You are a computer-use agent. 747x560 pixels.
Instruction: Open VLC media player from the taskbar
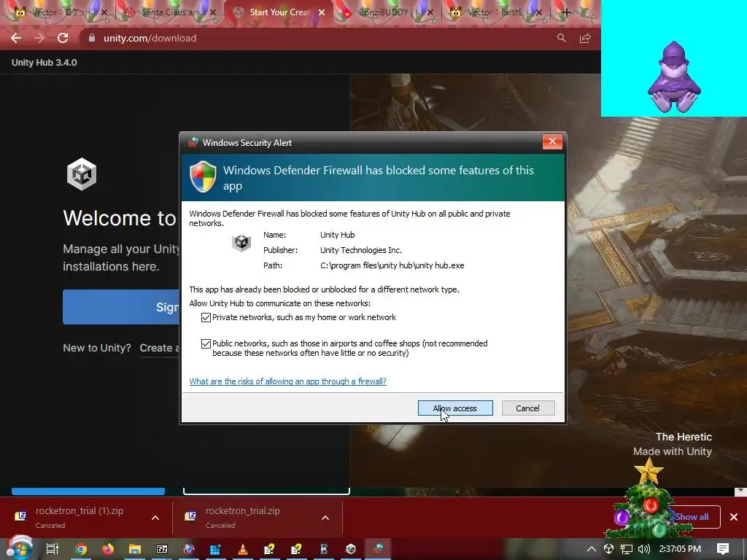[x=242, y=549]
